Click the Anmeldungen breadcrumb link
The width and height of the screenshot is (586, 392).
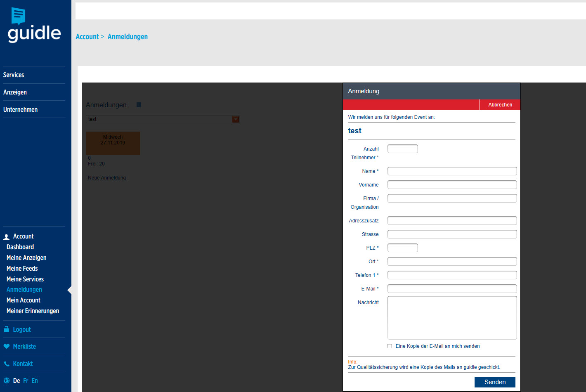(128, 37)
